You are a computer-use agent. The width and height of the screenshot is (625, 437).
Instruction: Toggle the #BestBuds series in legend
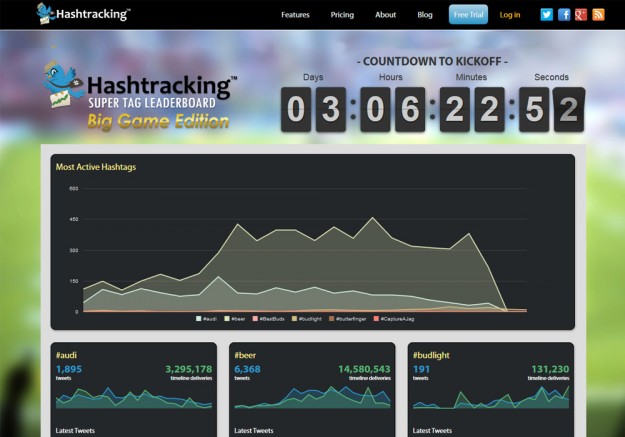click(272, 318)
